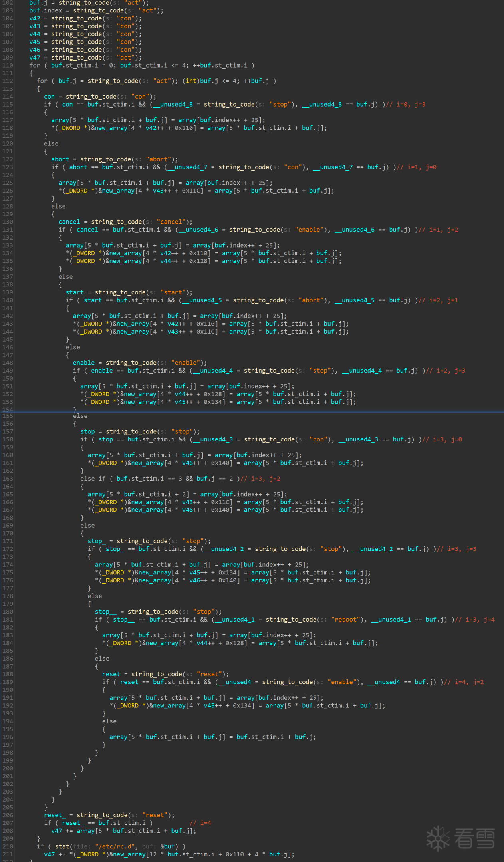The image size is (504, 862).
Task: Click line number 154 in the gutter
Action: (8, 409)
